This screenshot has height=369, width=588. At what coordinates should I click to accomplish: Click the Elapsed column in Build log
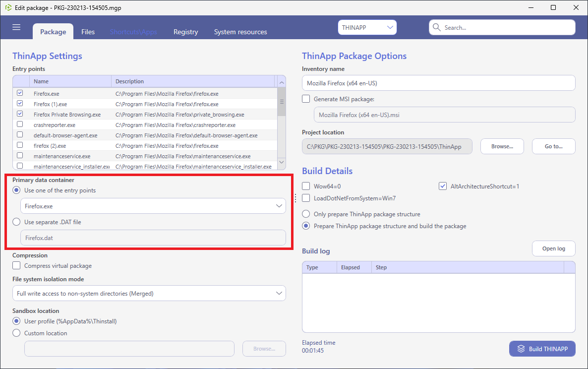[354, 267]
